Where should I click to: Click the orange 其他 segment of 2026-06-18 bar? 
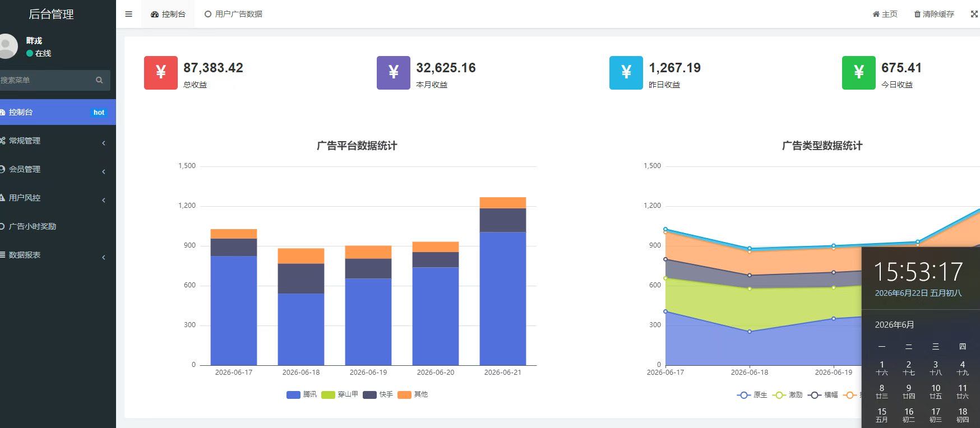[x=301, y=256]
